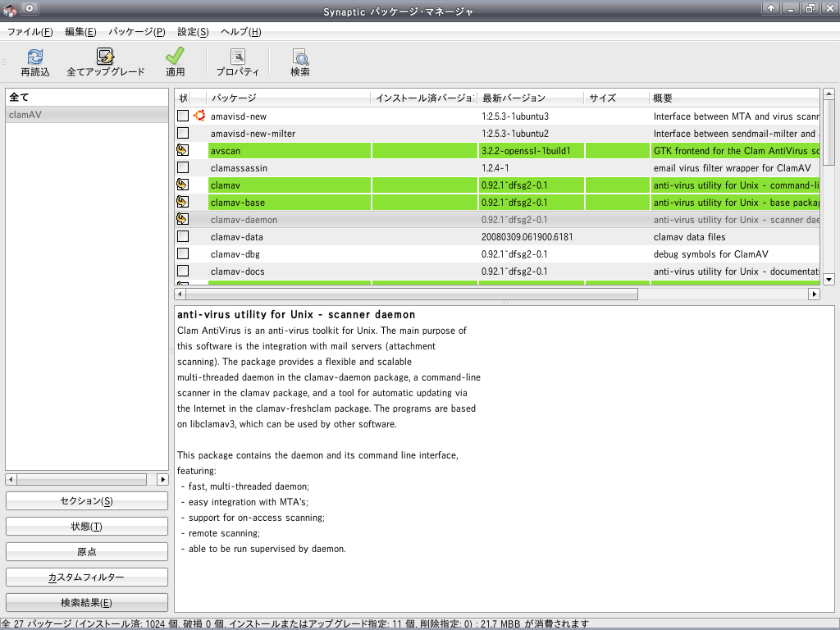Sort by the Description (概要) column header

click(x=734, y=98)
